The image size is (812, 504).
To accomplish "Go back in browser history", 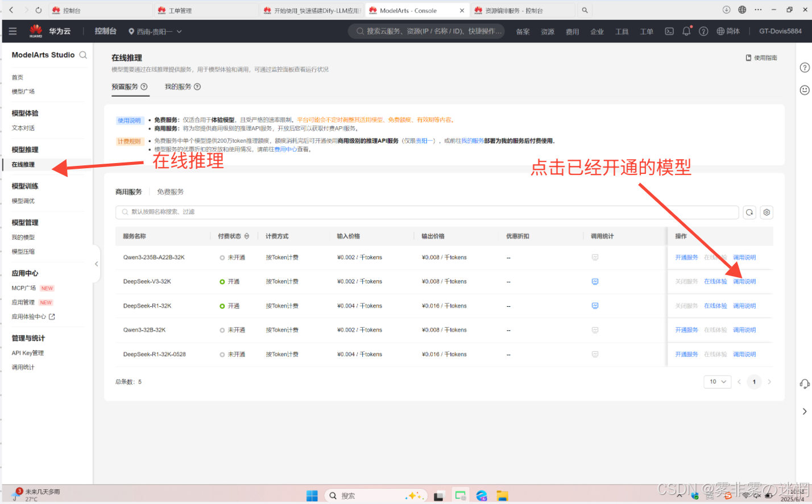I will [x=11, y=10].
